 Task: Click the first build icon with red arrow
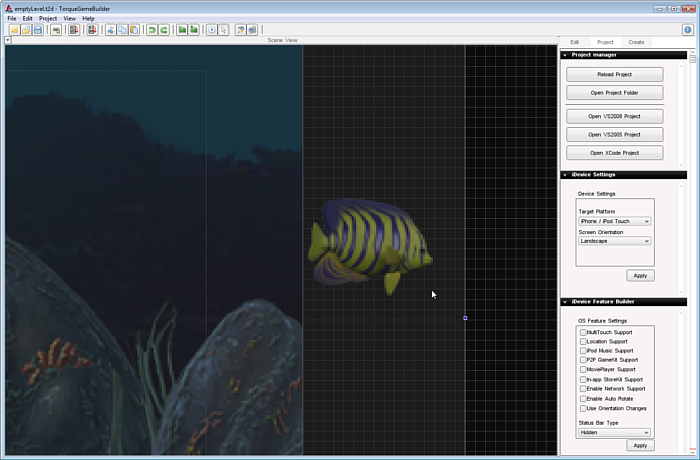74,30
